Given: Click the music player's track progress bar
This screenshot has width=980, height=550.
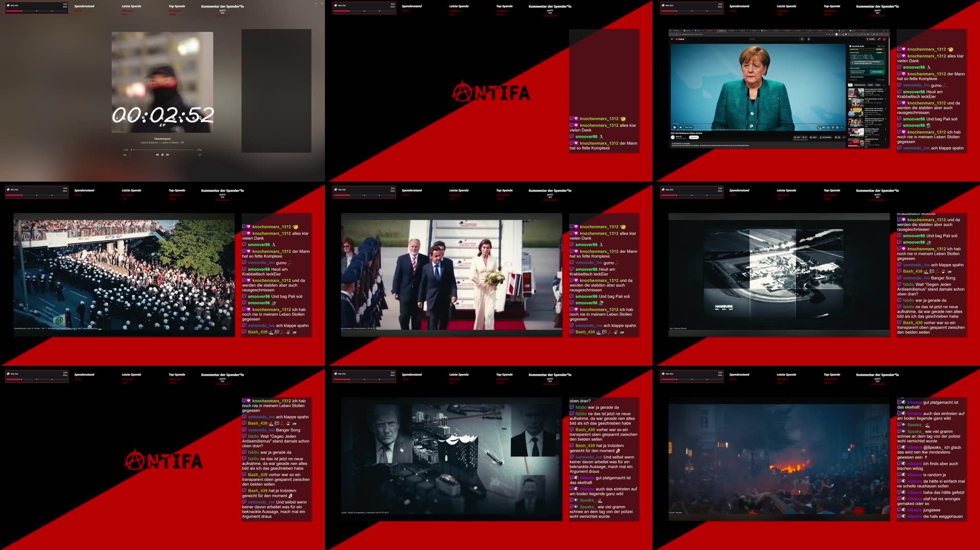Looking at the screenshot, I should tap(162, 150).
